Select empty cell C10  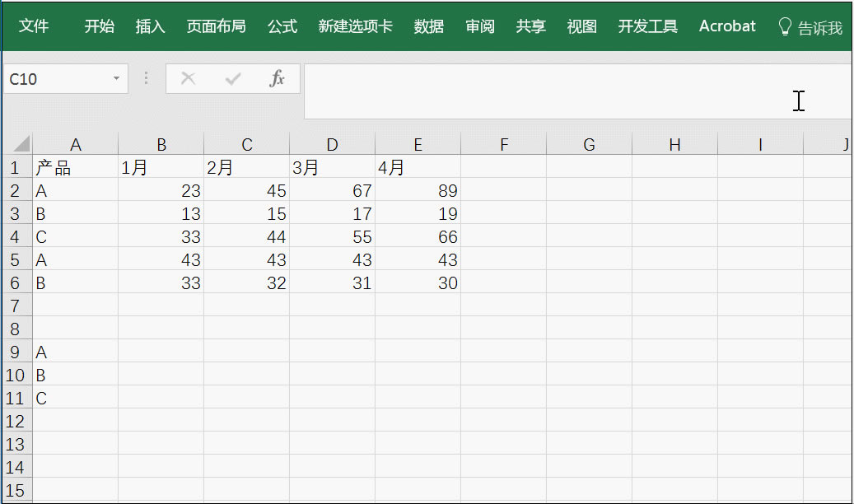[247, 375]
